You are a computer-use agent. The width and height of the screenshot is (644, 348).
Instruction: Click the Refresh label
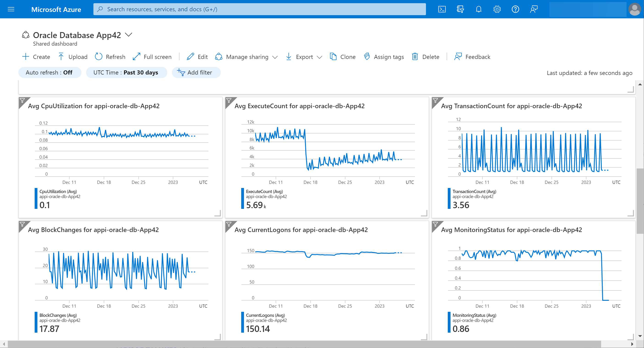click(115, 57)
